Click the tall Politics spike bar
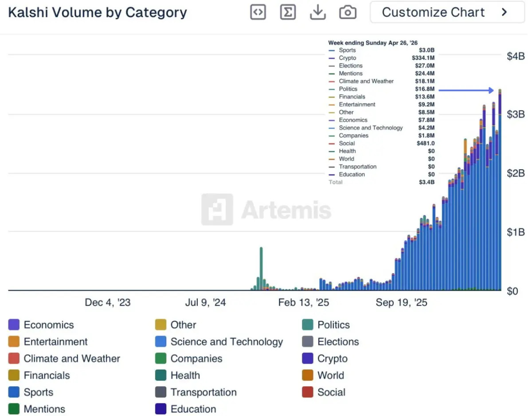The image size is (532, 416). (x=261, y=266)
